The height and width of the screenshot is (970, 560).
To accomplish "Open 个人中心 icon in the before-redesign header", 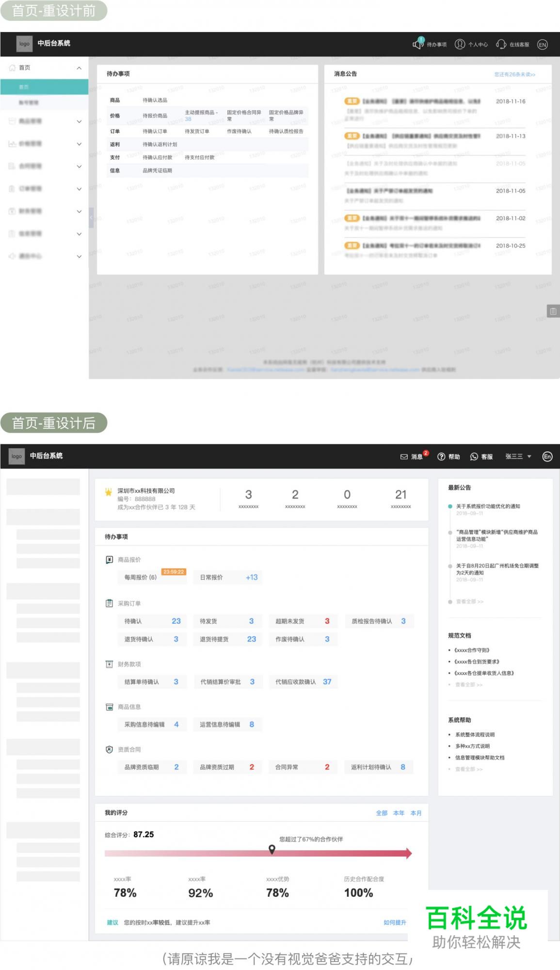I will click(x=460, y=44).
